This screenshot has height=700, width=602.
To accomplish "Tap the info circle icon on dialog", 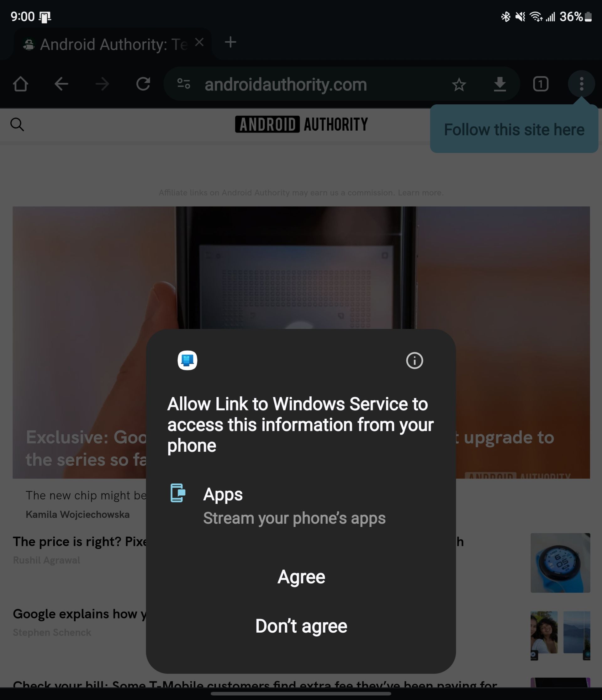I will tap(415, 361).
